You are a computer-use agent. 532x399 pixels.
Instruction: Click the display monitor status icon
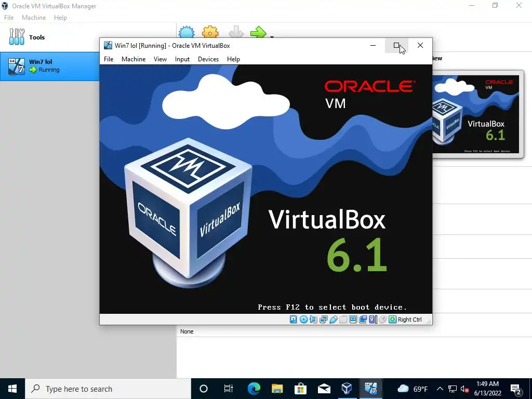point(353,320)
